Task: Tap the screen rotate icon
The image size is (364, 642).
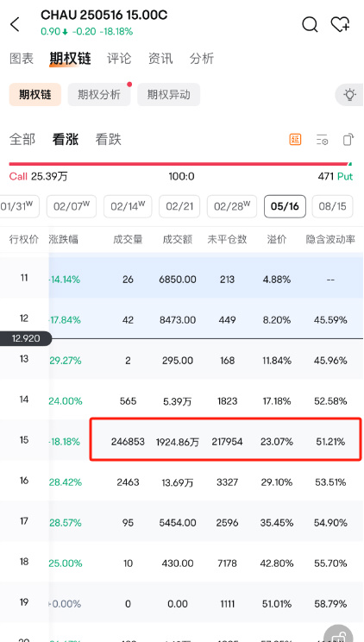Action: (x=348, y=140)
